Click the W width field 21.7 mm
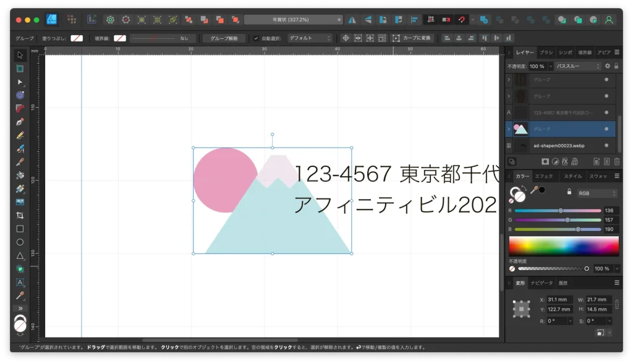 (x=598, y=300)
